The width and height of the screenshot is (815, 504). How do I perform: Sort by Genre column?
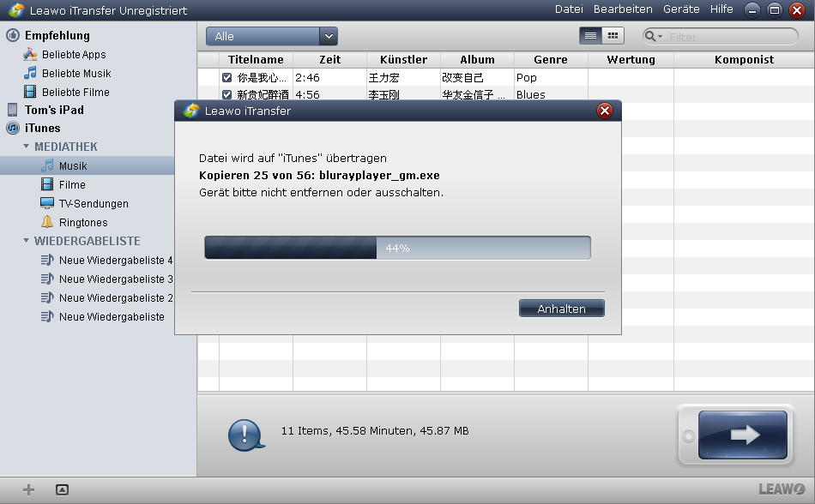coord(551,60)
